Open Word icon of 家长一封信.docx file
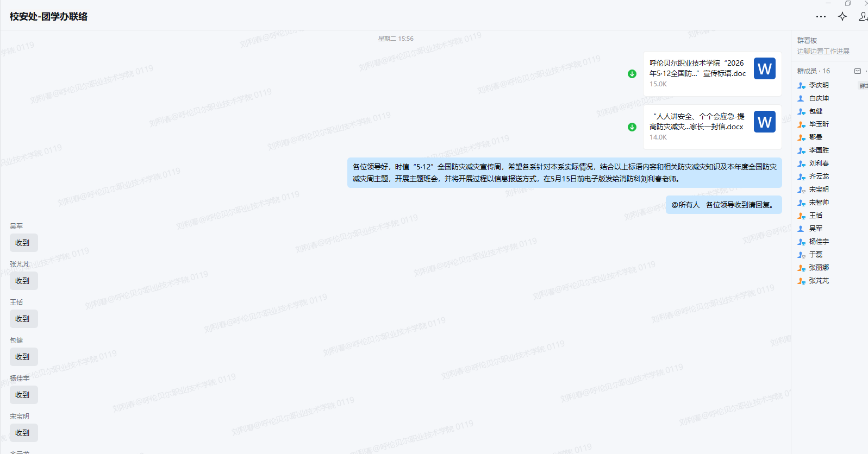868x454 pixels. click(765, 122)
